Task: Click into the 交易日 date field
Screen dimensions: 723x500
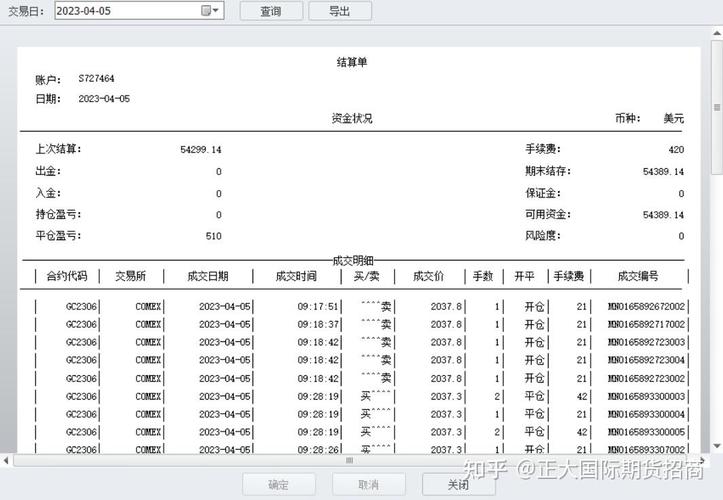Action: pos(125,11)
